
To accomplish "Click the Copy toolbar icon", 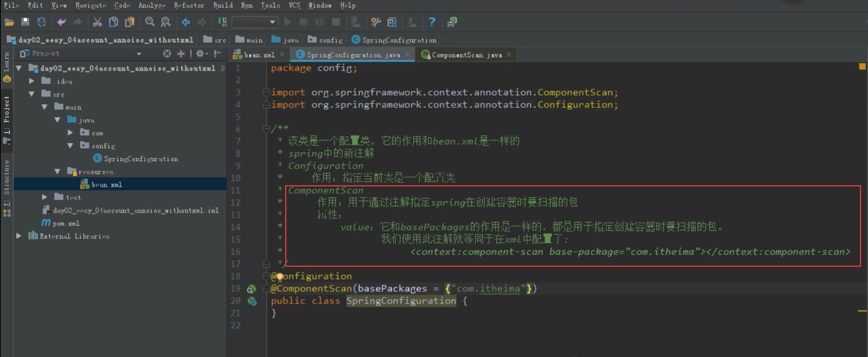I will click(x=113, y=22).
